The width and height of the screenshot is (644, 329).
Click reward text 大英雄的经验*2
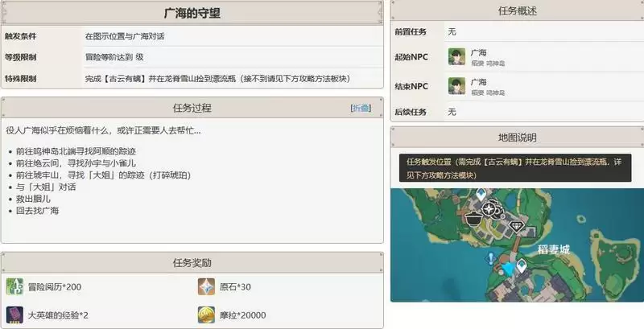pos(58,315)
